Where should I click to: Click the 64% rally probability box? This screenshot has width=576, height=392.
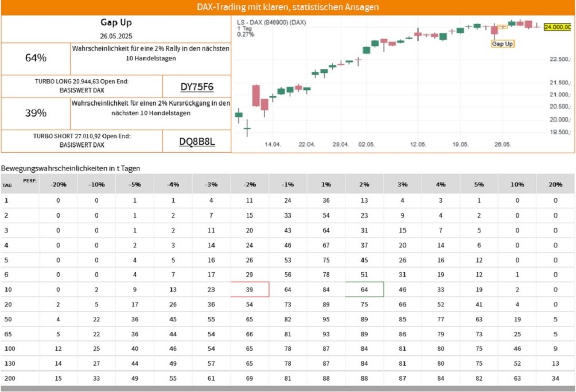click(x=36, y=58)
